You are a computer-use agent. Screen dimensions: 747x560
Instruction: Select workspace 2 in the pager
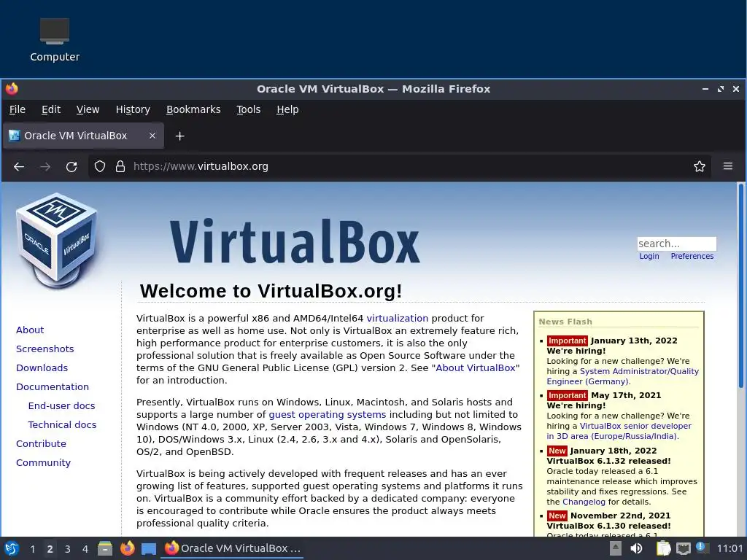[50, 549]
